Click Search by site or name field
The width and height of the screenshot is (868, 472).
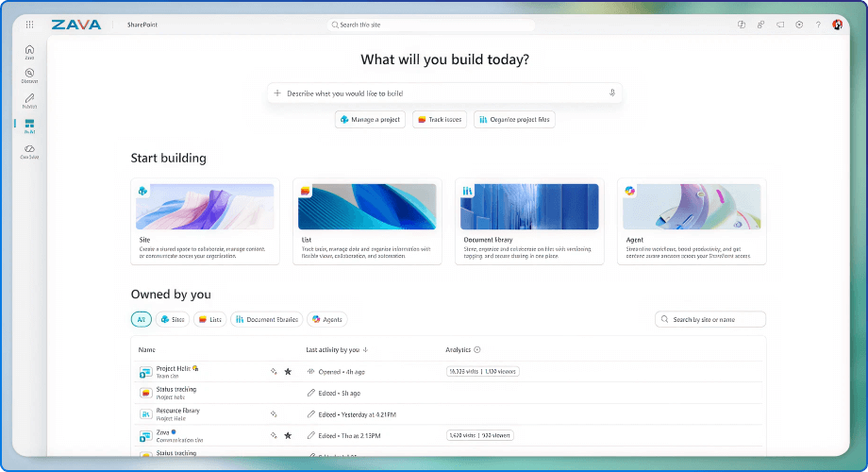710,320
